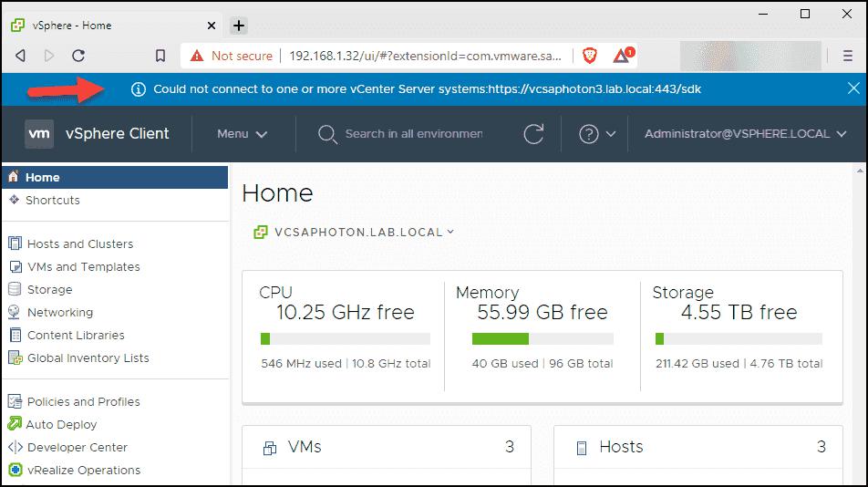Close the vSphere - Home tab
The image size is (868, 487).
(211, 26)
